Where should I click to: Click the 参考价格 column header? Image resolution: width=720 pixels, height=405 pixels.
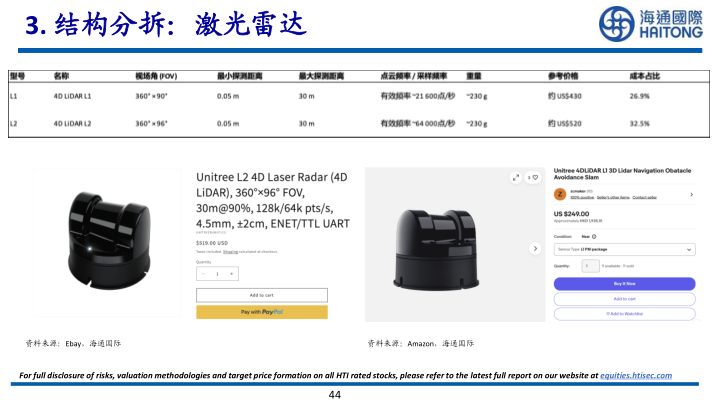(x=563, y=76)
